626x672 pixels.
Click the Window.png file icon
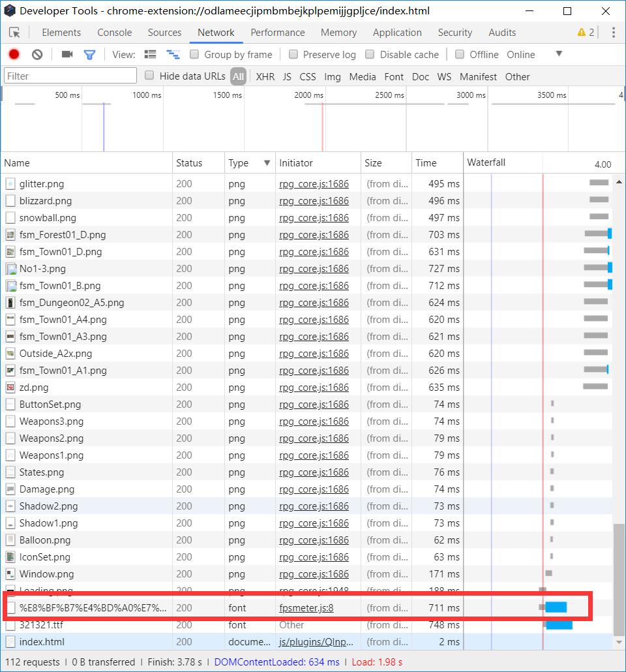click(x=10, y=574)
